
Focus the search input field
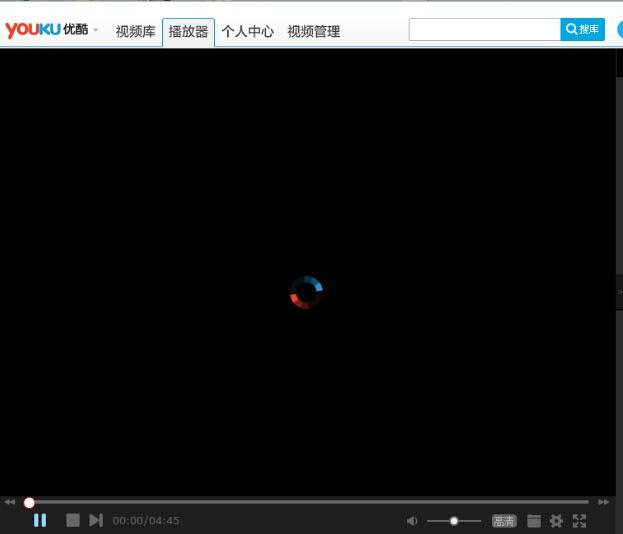pyautogui.click(x=484, y=30)
